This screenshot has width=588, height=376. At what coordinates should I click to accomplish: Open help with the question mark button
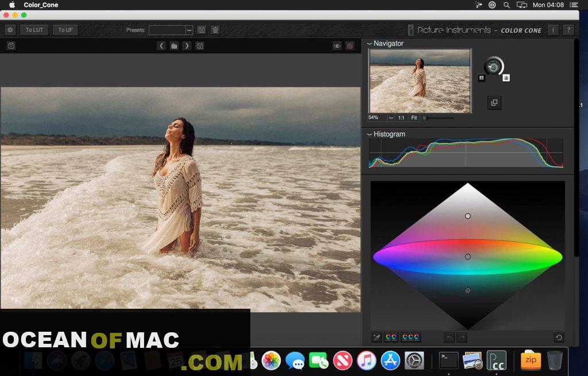point(568,30)
